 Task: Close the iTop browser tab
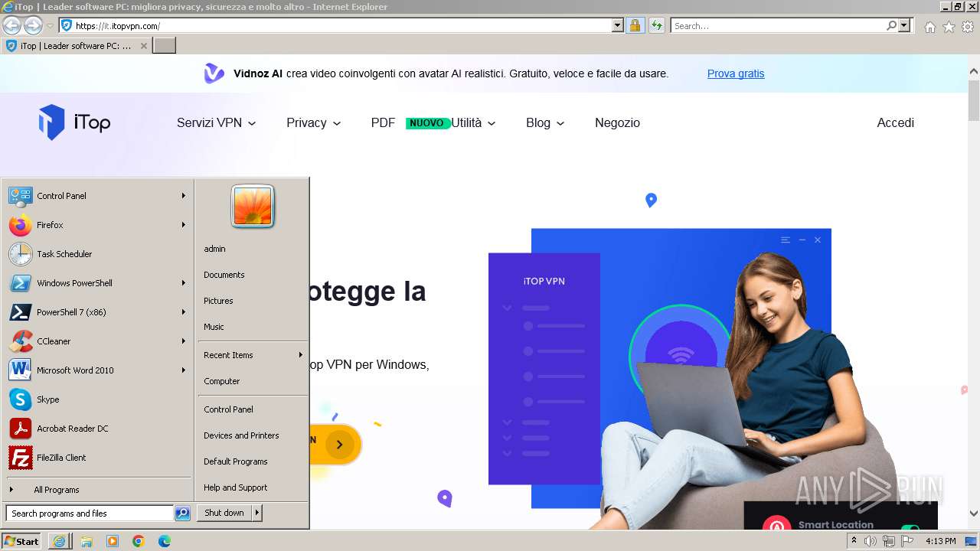(x=143, y=46)
